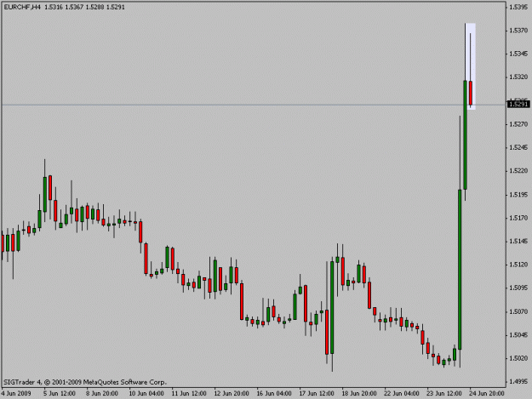Select the horizontal current price line
The width and height of the screenshot is (532, 399).
253,105
